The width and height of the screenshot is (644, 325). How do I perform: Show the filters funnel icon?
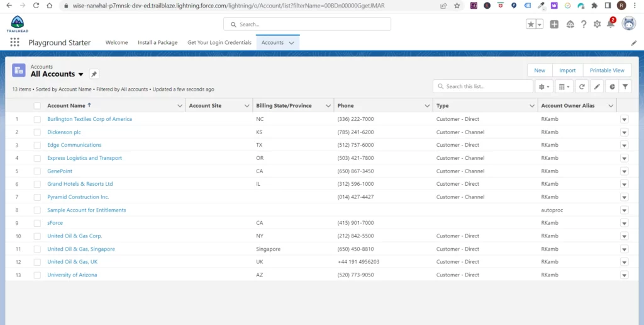[x=625, y=86]
